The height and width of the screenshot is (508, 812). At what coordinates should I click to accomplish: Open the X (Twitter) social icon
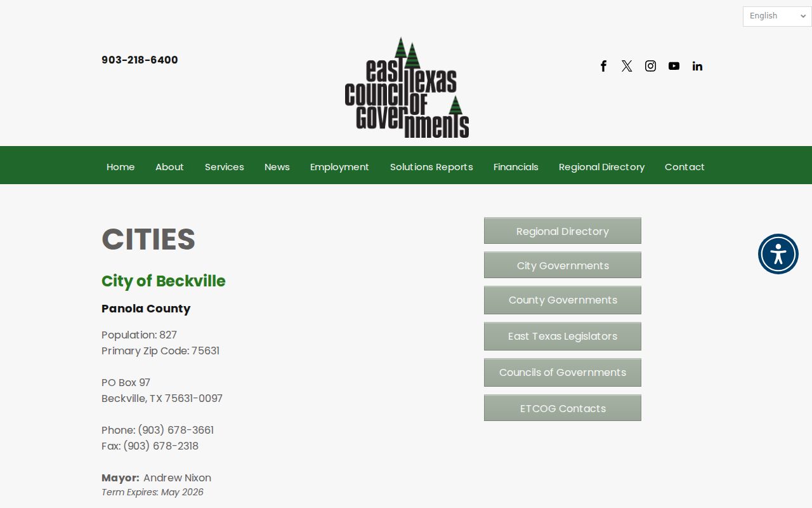[x=627, y=66]
